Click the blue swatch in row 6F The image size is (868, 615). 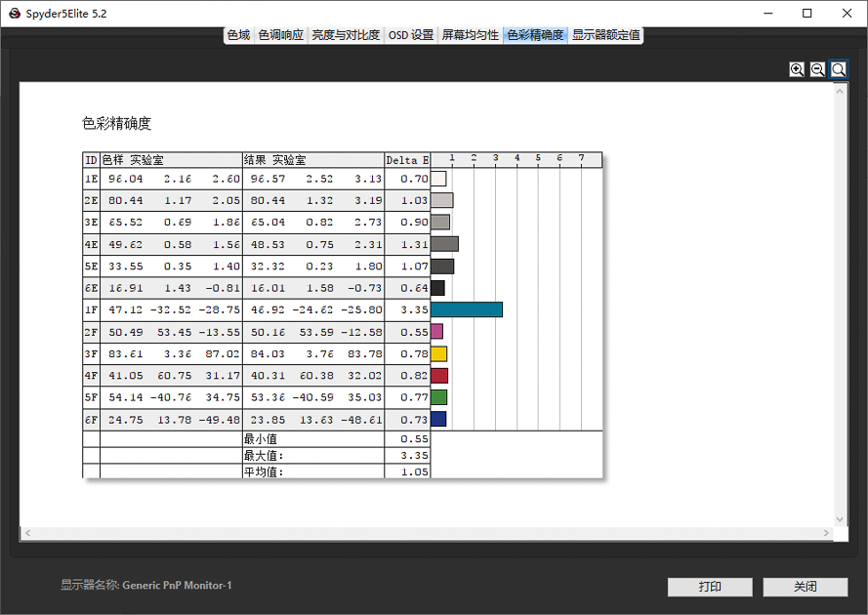coord(440,418)
